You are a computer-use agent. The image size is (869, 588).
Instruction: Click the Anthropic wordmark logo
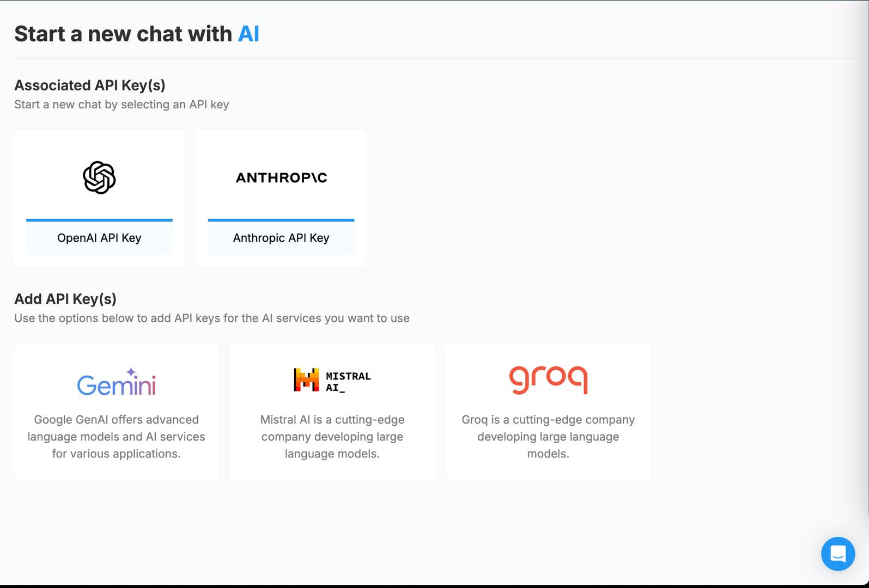point(281,177)
